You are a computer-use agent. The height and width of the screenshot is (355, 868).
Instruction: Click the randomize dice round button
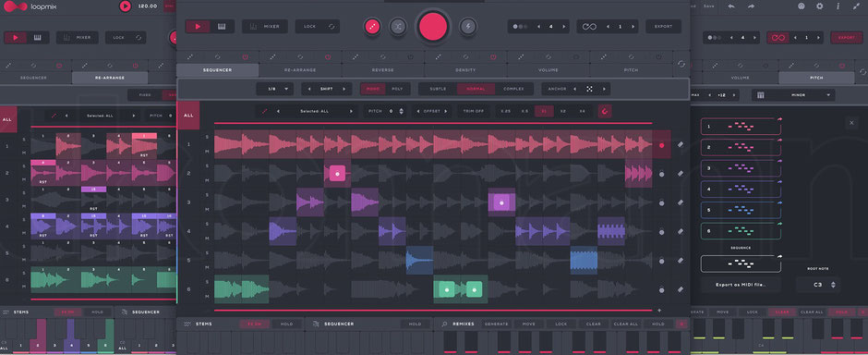tap(372, 27)
